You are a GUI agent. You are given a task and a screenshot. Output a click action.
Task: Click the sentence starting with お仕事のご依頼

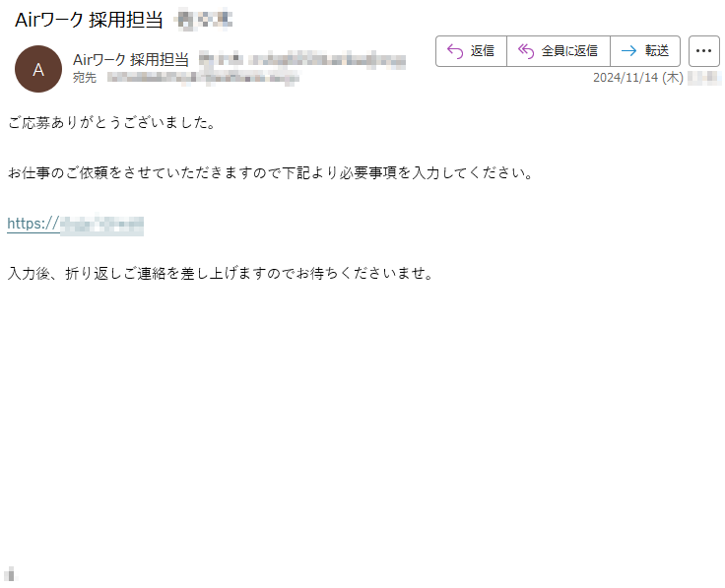(271, 173)
